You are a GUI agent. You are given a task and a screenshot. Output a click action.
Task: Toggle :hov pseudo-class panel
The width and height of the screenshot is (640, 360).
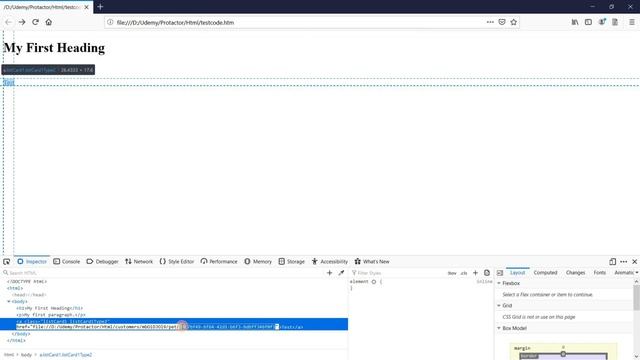pyautogui.click(x=452, y=273)
